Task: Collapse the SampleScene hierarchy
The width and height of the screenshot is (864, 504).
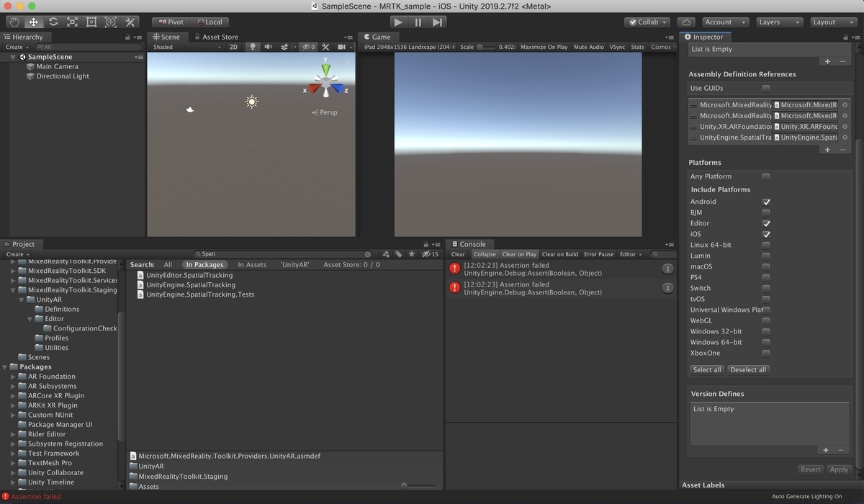Action: point(13,57)
